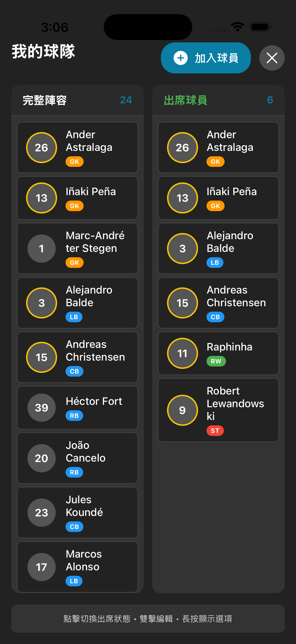Image resolution: width=296 pixels, height=644 pixels.
Task: Tap jersey number 26 circle for Ander Astralaga
Action: (41, 148)
